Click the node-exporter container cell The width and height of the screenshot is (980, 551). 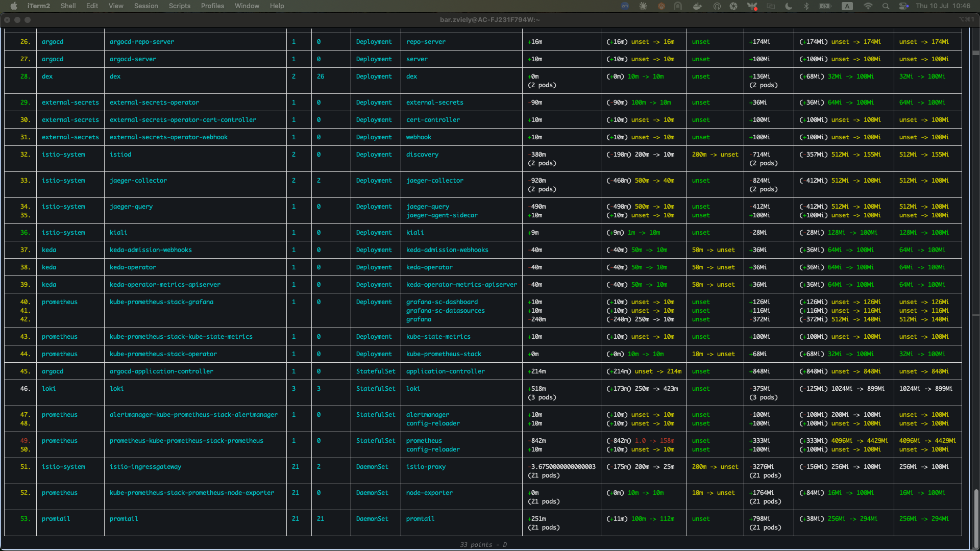pyautogui.click(x=429, y=493)
